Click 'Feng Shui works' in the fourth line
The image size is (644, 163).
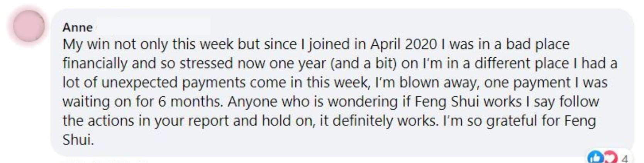pyautogui.click(x=468, y=101)
